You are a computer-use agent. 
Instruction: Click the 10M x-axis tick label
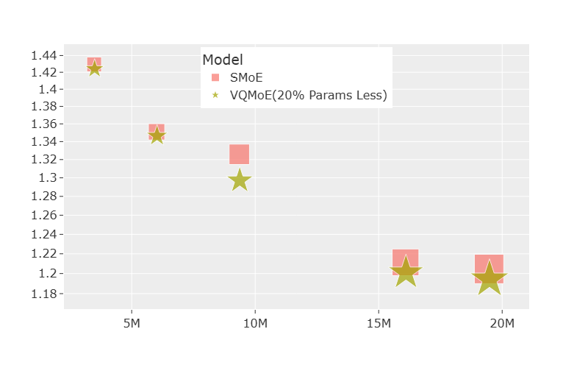click(255, 325)
